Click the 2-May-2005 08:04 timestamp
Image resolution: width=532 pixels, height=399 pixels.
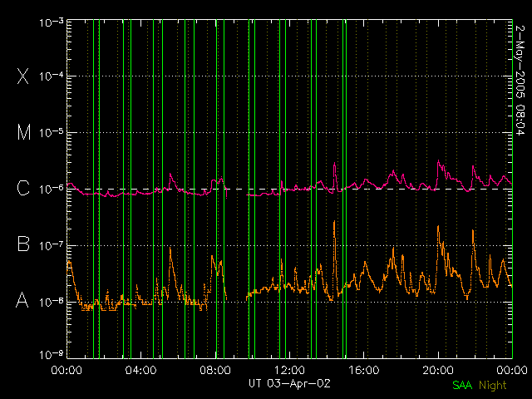pos(520,81)
